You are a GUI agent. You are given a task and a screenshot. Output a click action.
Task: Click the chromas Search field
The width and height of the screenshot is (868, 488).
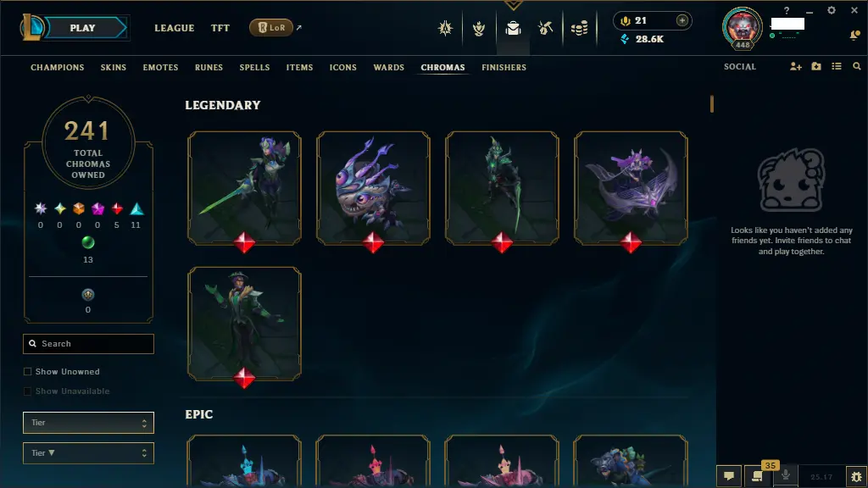coord(88,344)
